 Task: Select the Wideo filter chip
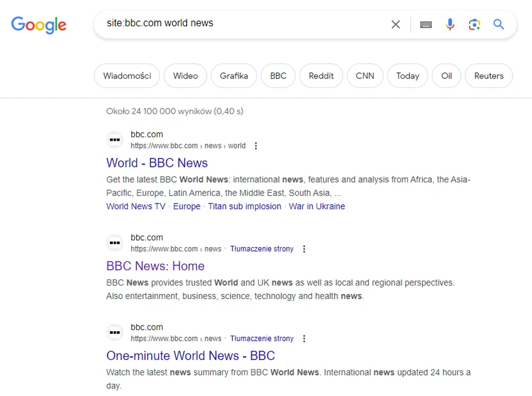point(185,76)
